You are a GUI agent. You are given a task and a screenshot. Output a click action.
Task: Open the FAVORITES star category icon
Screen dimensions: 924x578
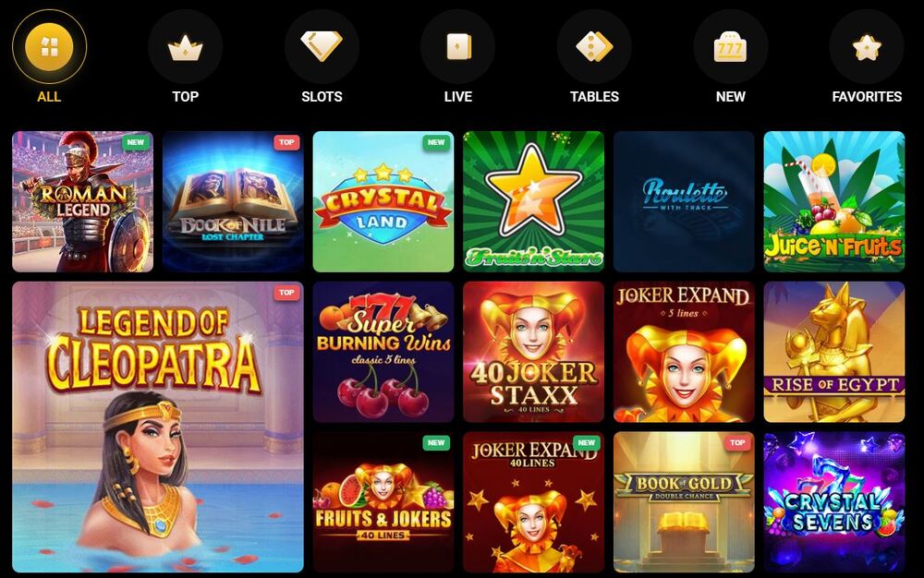click(867, 46)
